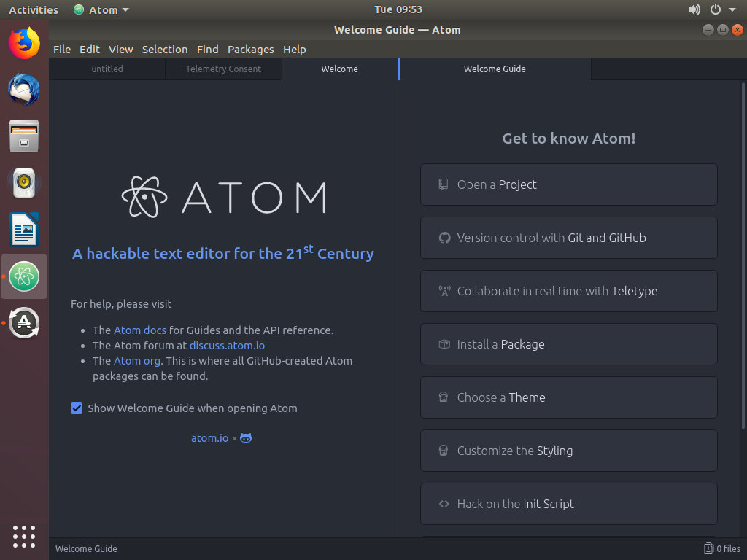747x560 pixels.
Task: Open Software Updater dock icon
Action: coord(24,323)
